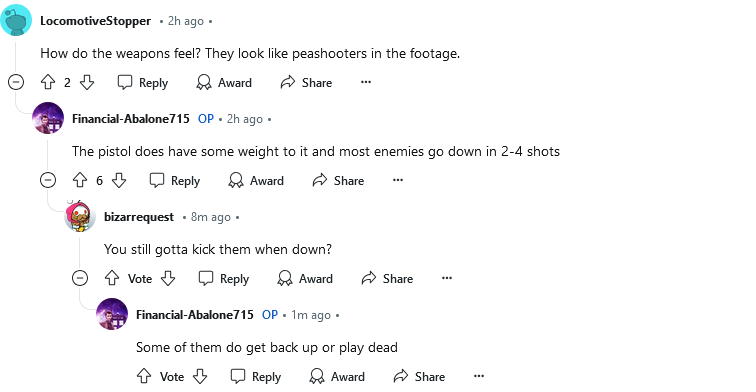The width and height of the screenshot is (756, 392).
Task: Award the 'play dead' comment
Action: 337,376
